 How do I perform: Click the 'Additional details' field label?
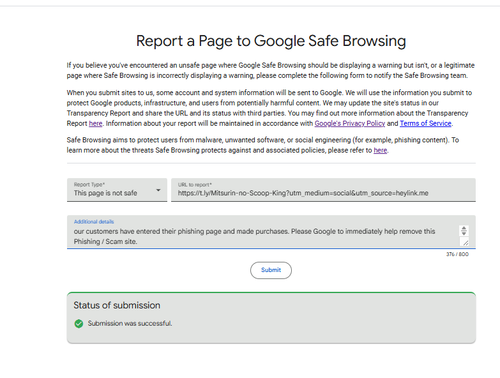[x=94, y=222]
